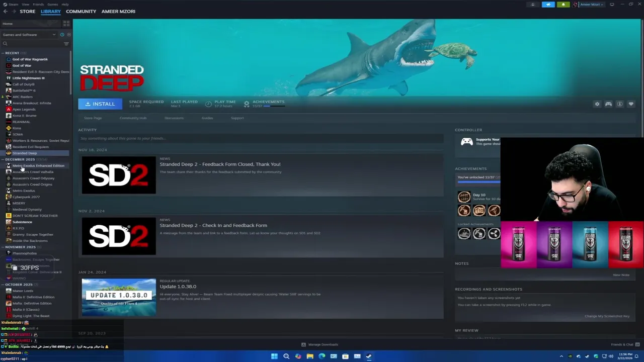Open achievements star icon in stats bar
This screenshot has width=644, height=362.
(247, 104)
